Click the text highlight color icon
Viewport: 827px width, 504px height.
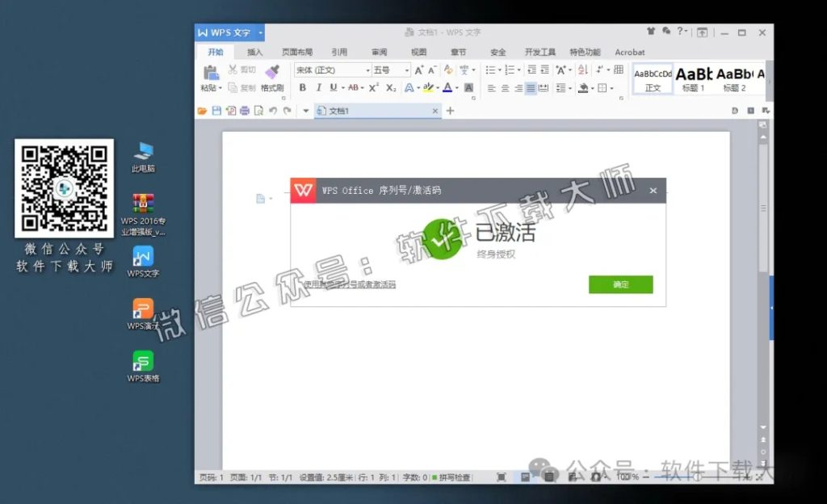[427, 87]
